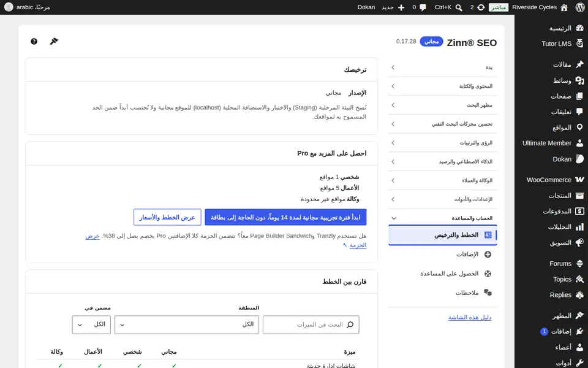Viewport: 588px width, 368px height.
Task: Open Dokan in top admin bar
Action: point(366,7)
